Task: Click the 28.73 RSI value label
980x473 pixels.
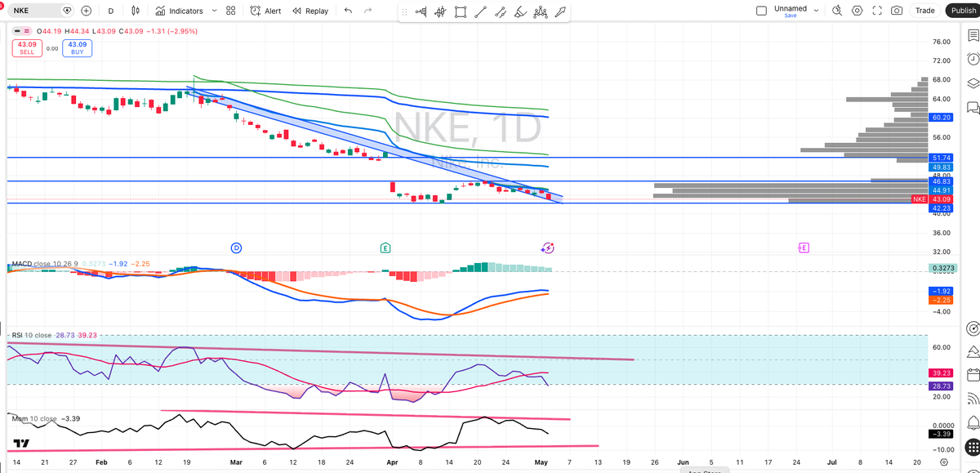Action: tap(942, 385)
